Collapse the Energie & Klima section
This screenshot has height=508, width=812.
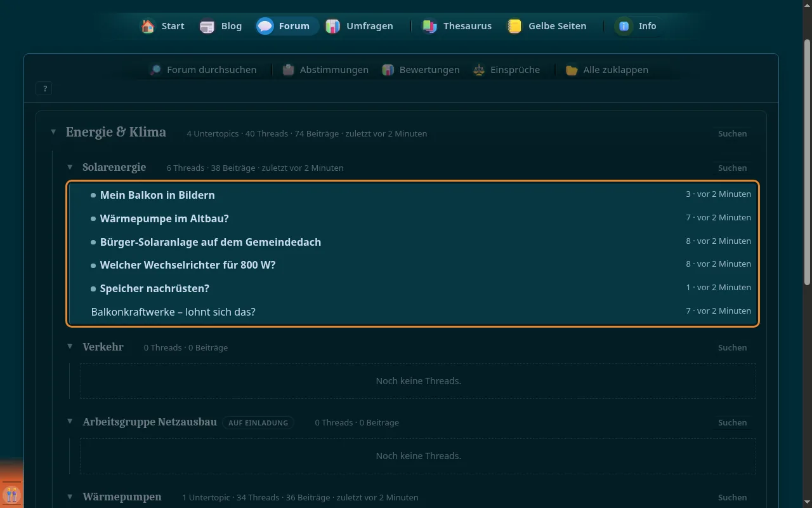53,132
